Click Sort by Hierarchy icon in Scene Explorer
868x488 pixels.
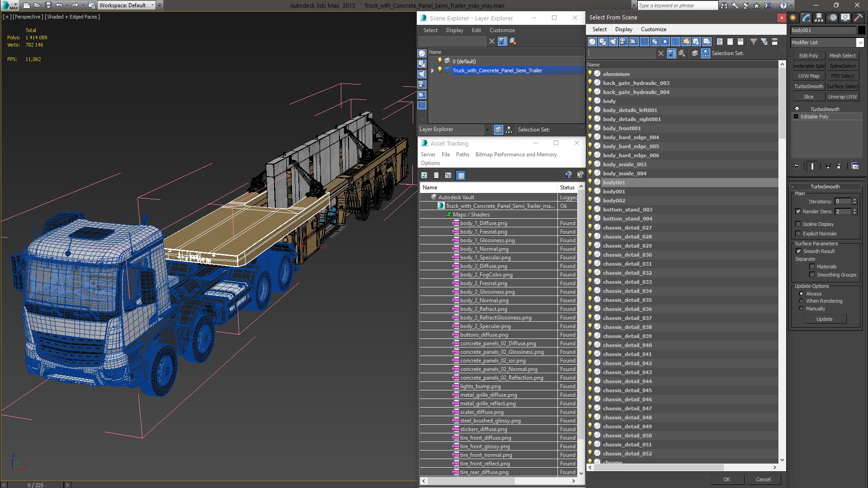click(509, 130)
